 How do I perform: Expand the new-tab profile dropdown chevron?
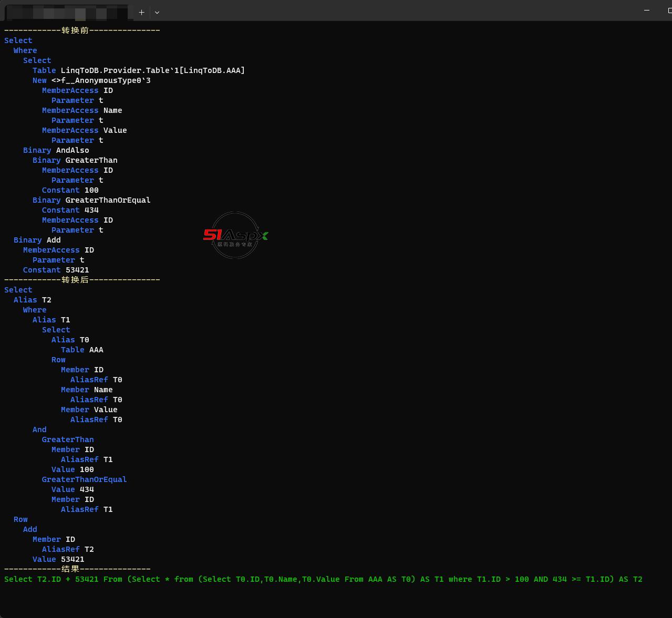pyautogui.click(x=157, y=12)
